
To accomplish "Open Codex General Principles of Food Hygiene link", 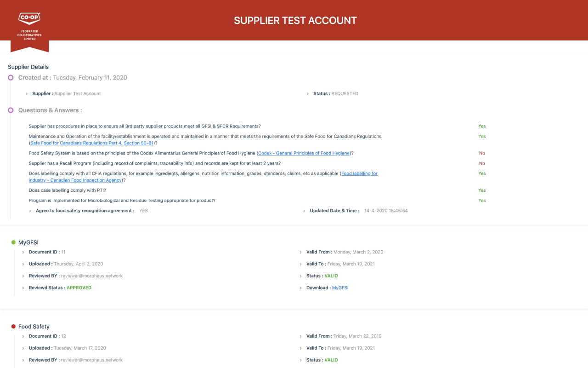I will [x=305, y=153].
